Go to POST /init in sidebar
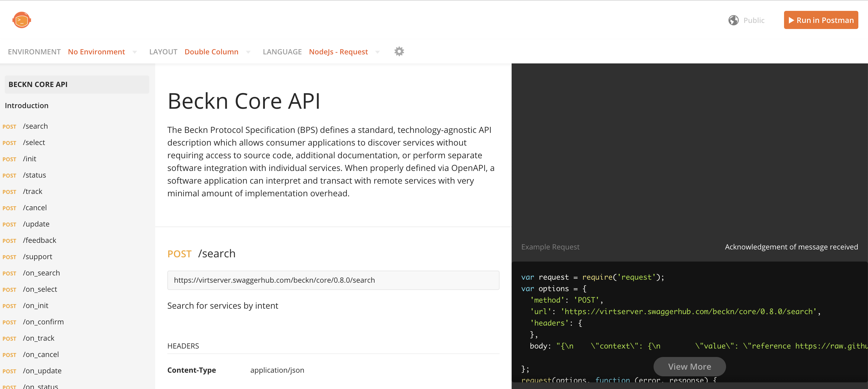The width and height of the screenshot is (868, 389). [x=19, y=159]
